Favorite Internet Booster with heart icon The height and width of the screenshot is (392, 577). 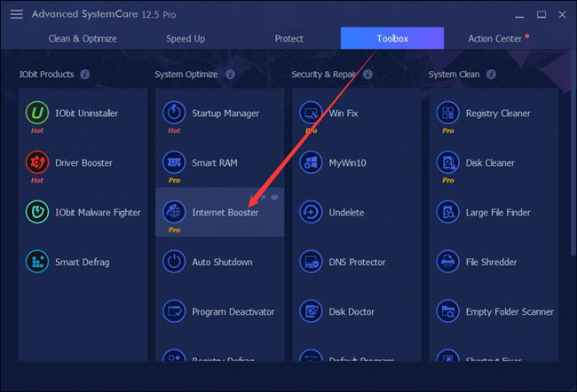click(274, 198)
